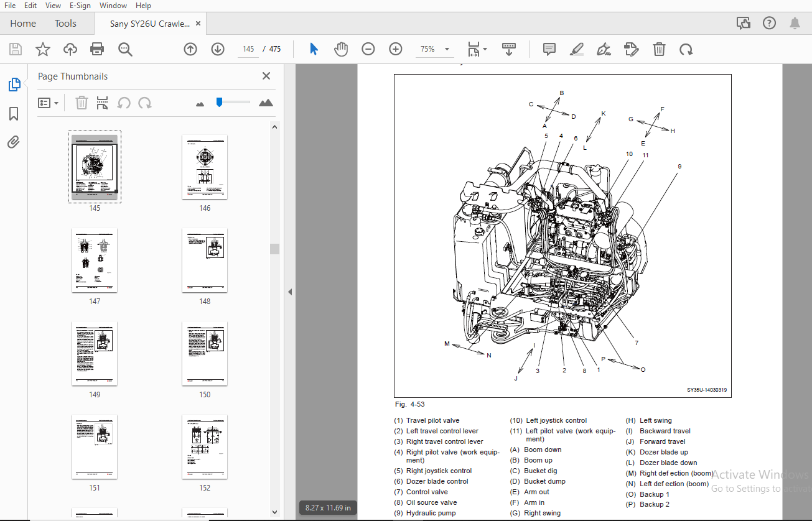Open the E-Sign menu
The image size is (812, 521).
[80, 6]
